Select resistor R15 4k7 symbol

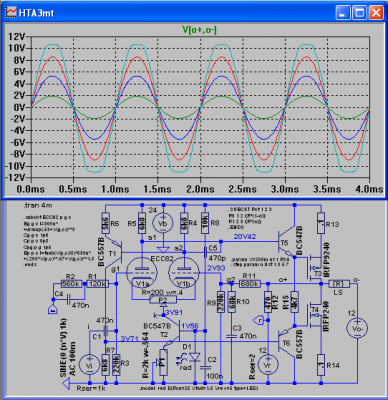tap(294, 302)
